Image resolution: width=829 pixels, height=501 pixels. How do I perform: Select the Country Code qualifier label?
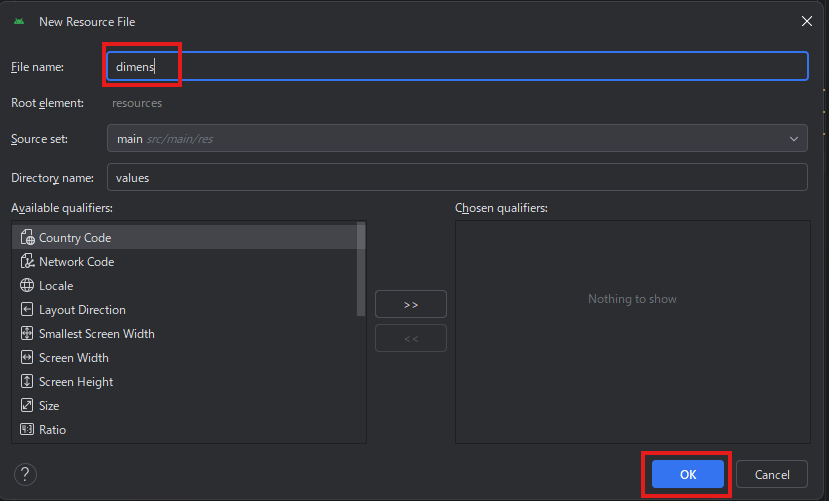point(75,238)
